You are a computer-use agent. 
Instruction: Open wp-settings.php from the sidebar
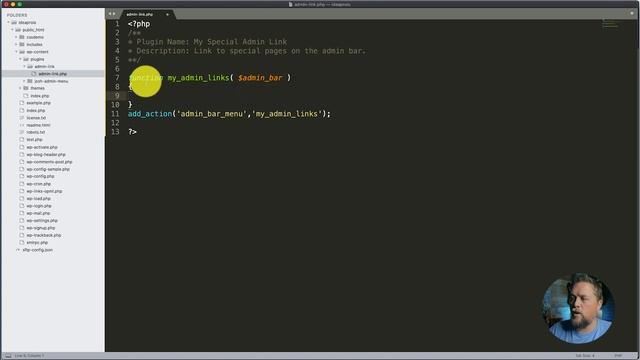point(42,220)
